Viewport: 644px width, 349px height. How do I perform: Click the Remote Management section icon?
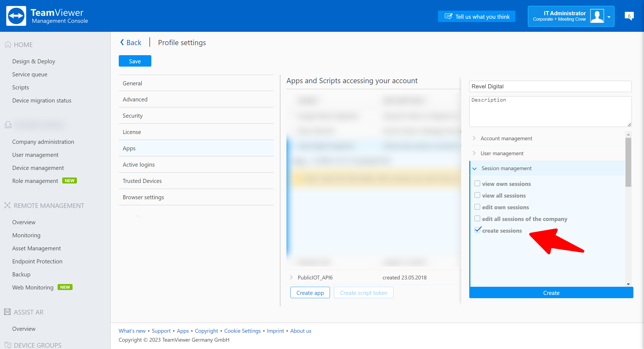coord(7,205)
